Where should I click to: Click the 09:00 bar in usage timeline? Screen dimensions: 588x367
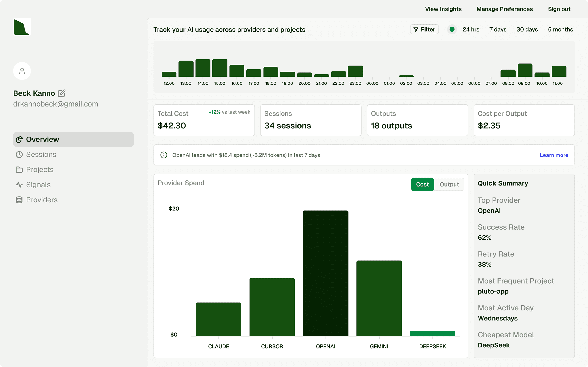click(x=525, y=70)
